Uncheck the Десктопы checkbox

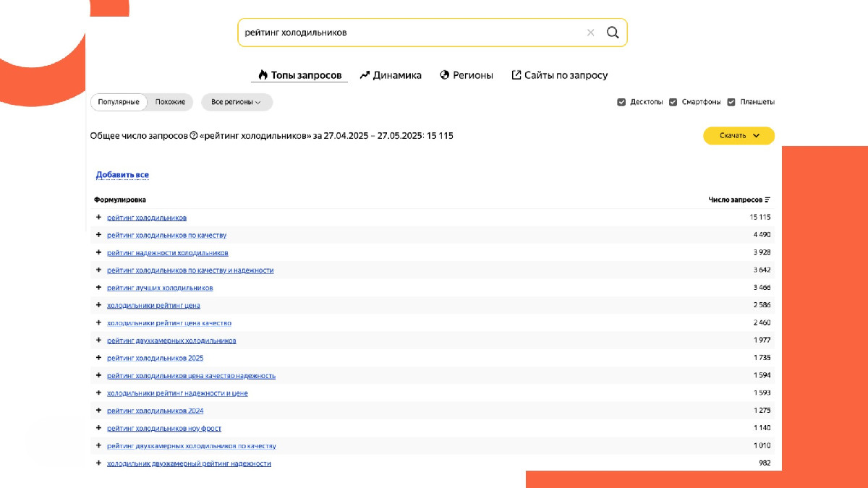point(621,103)
